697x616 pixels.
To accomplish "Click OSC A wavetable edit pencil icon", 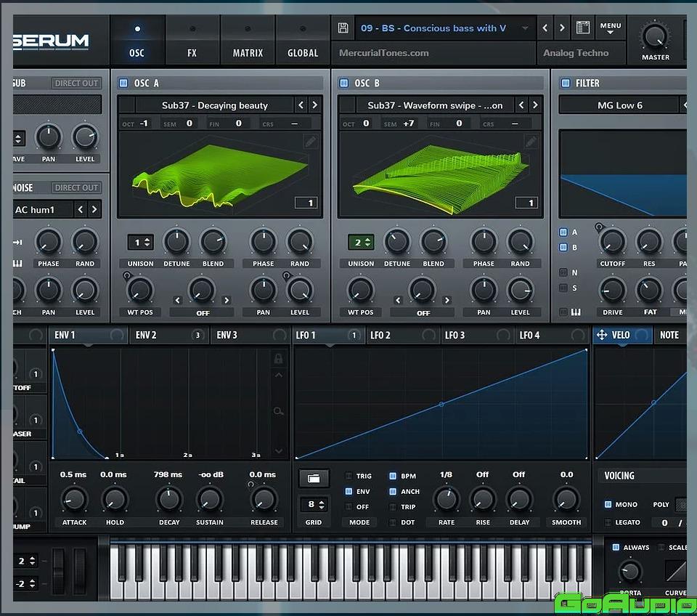I will pyautogui.click(x=311, y=142).
